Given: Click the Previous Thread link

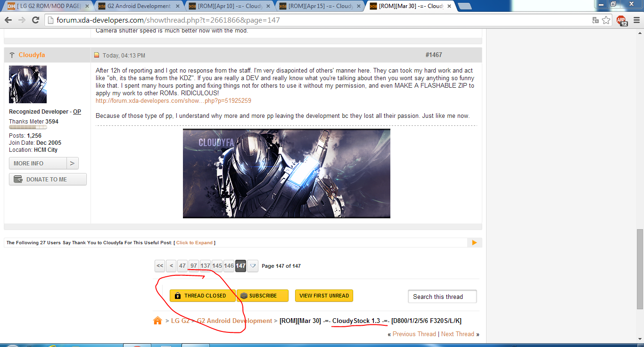Looking at the screenshot, I should point(414,334).
